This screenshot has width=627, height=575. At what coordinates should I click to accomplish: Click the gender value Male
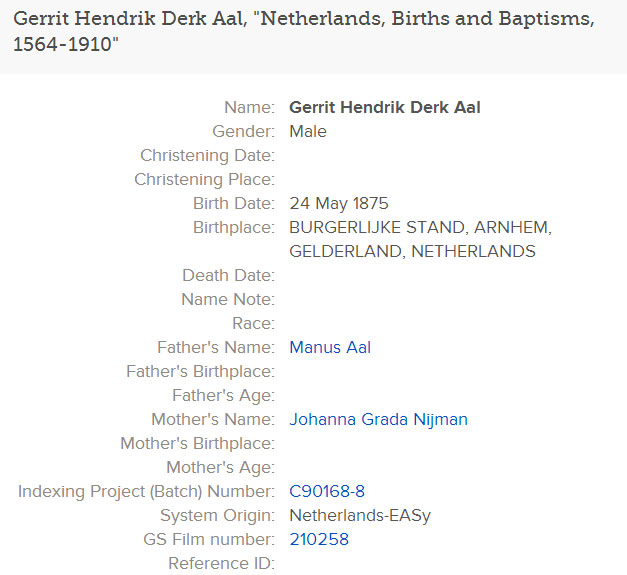[x=308, y=132]
